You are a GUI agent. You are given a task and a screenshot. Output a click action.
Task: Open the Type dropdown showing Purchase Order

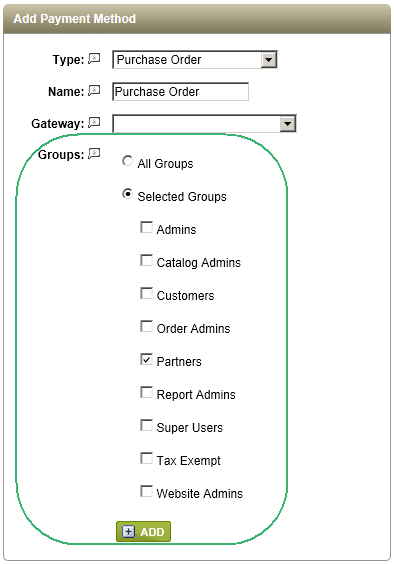[195, 60]
